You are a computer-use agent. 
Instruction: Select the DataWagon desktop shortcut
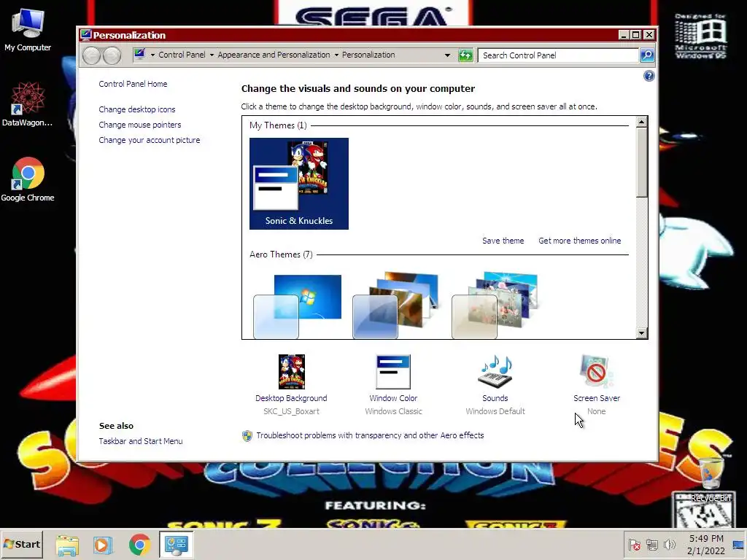[27, 104]
